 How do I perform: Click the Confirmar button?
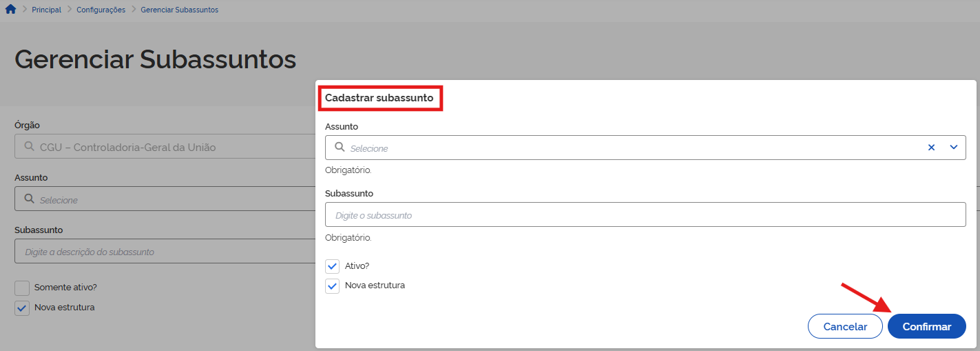point(926,327)
